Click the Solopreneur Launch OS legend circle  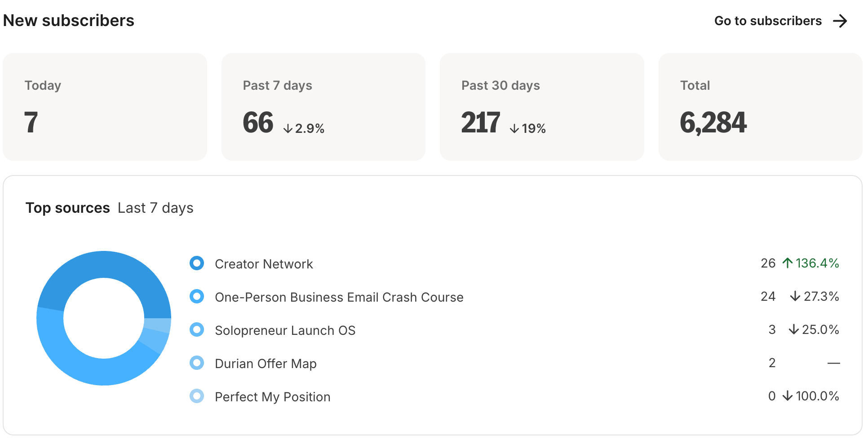(x=197, y=329)
